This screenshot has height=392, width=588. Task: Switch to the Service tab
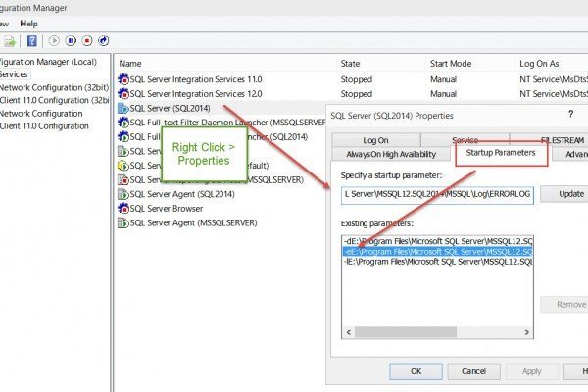coord(465,140)
